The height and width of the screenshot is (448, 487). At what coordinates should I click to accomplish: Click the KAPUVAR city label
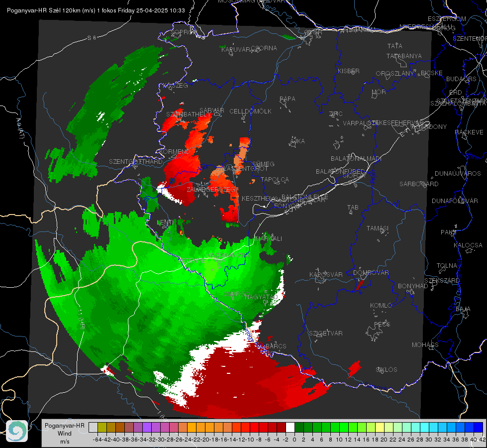(236, 49)
